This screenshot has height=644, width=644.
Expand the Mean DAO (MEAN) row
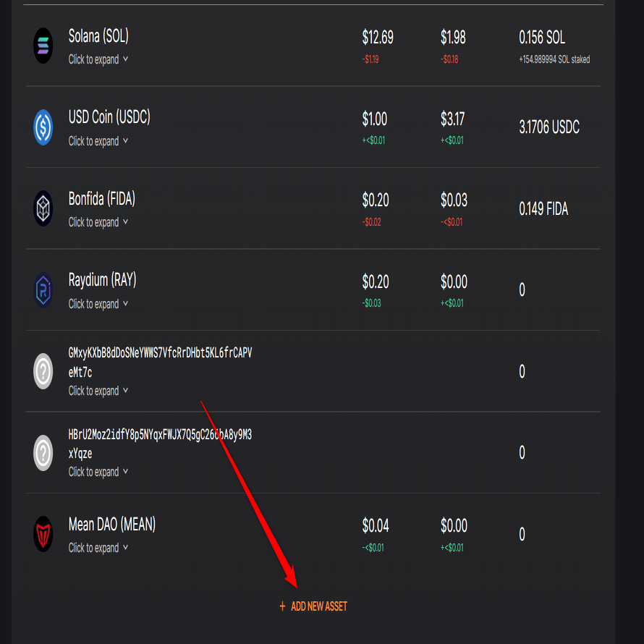98,548
